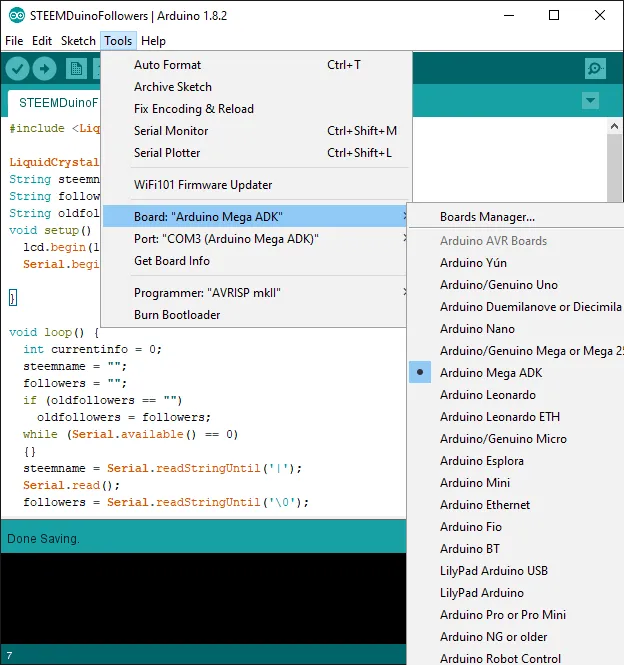Open Serial Monitor magnifier icon in toolbar

click(595, 68)
